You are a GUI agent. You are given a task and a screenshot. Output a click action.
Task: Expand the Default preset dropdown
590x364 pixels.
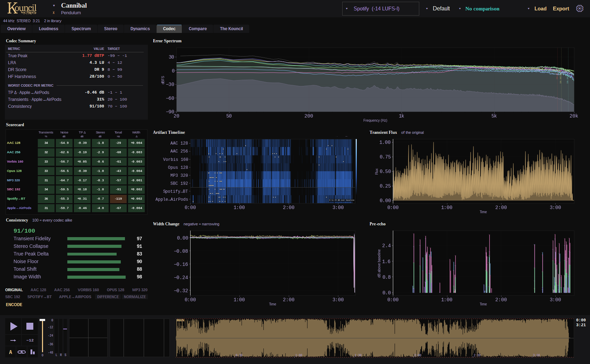(438, 9)
